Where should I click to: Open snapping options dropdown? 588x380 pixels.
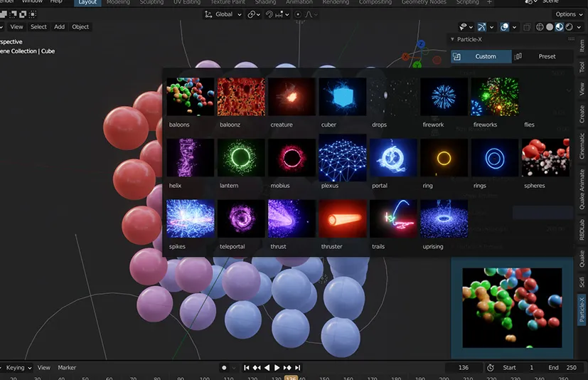(282, 14)
